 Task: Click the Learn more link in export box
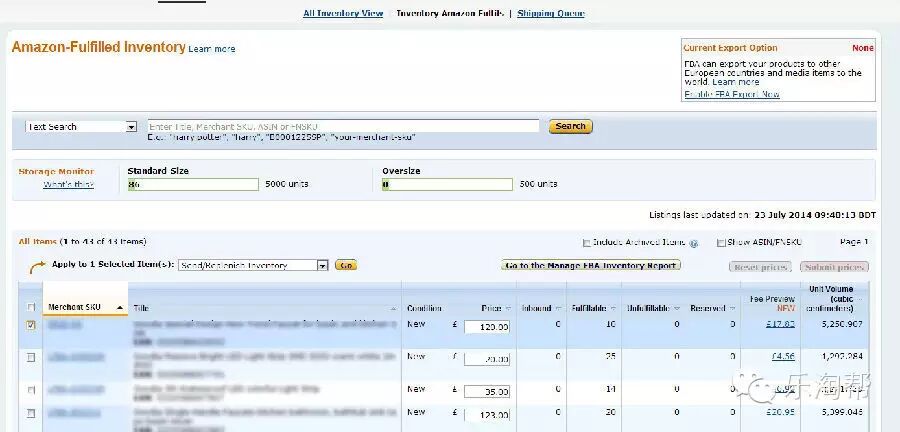(x=735, y=82)
